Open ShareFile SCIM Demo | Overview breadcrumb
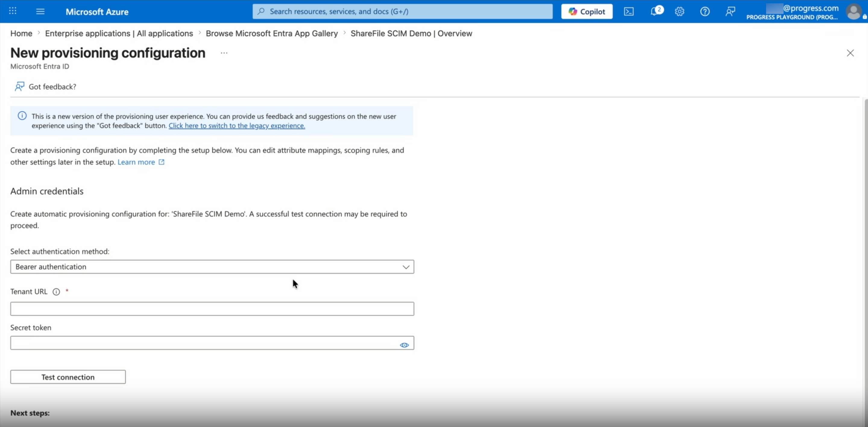This screenshot has height=427, width=868. 411,33
